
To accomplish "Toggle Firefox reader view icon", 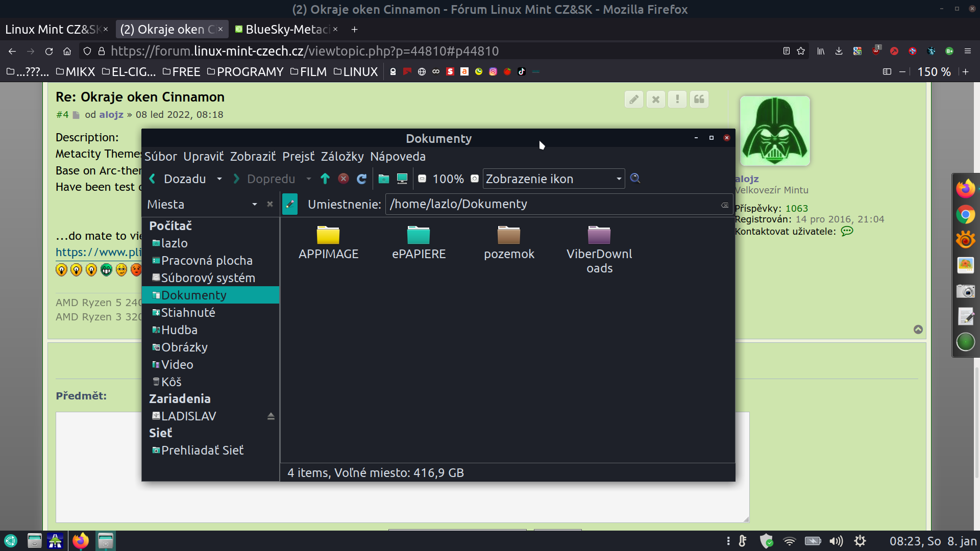I will [x=786, y=51].
